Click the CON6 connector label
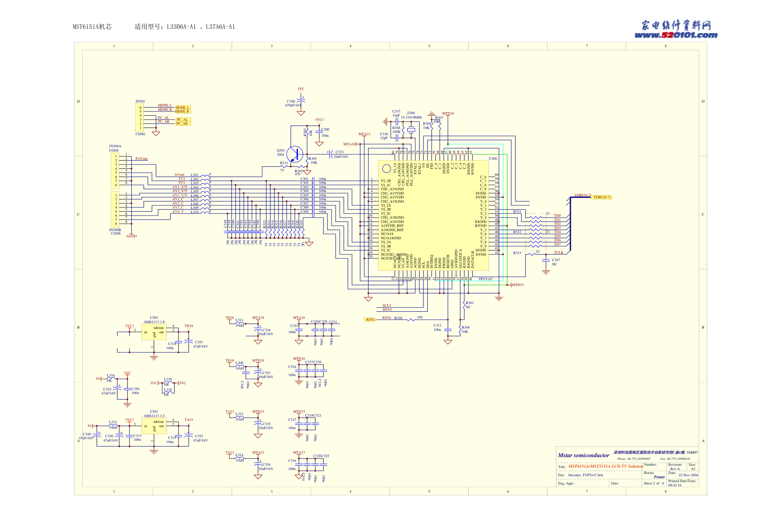The height and width of the screenshot is (532, 772). coord(140,134)
